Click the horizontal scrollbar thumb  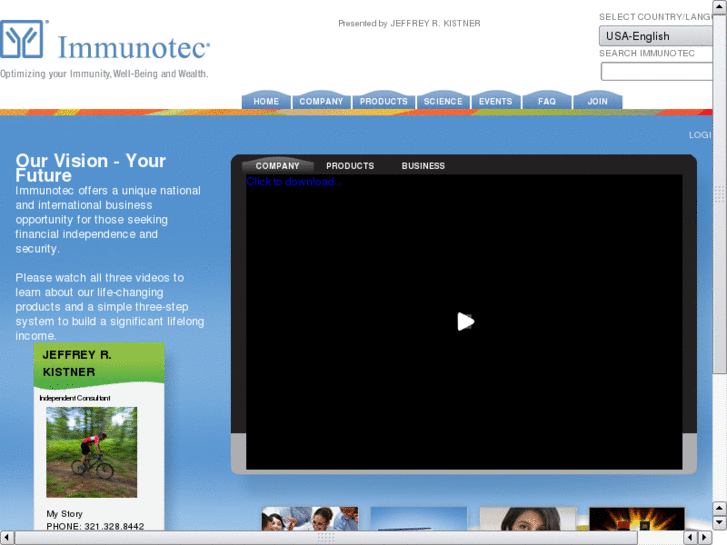326,538
